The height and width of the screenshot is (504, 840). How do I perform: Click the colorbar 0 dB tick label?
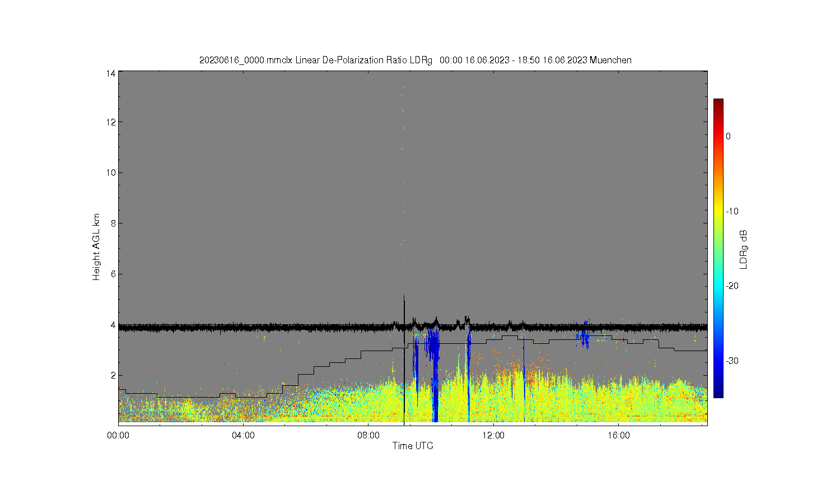(728, 136)
